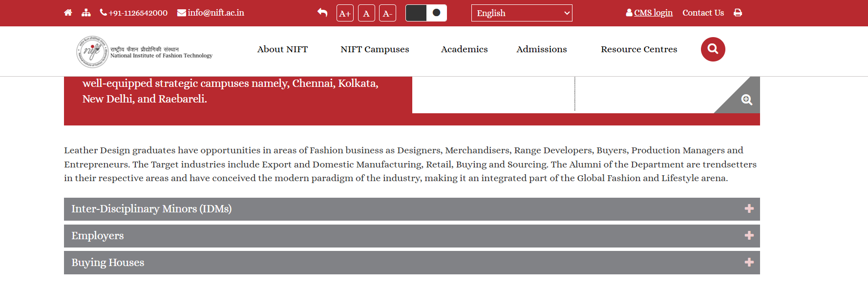The image size is (868, 289).
Task: Click plus icon on Employers row
Action: click(749, 236)
